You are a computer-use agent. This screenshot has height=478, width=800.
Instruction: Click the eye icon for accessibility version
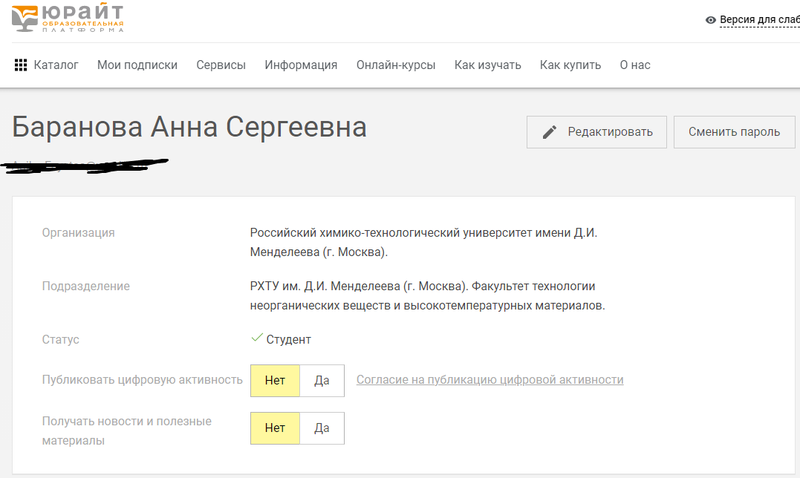point(710,20)
